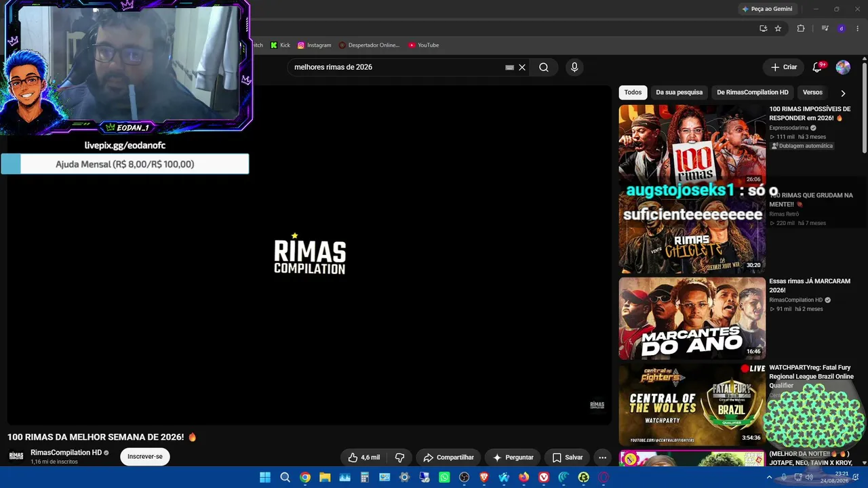Open the Chrome three-dot menu
868x488 pixels.
click(857, 28)
